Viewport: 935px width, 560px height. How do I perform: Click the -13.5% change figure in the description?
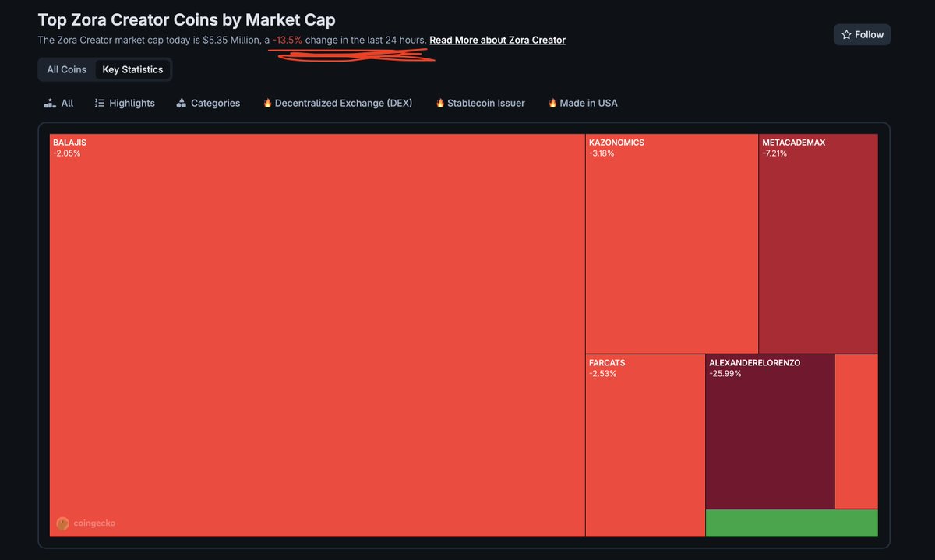288,40
